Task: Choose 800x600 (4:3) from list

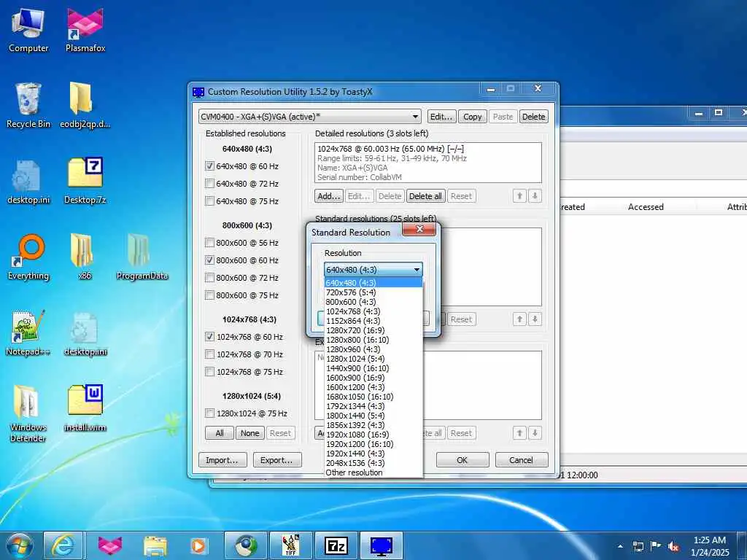Action: pos(373,302)
